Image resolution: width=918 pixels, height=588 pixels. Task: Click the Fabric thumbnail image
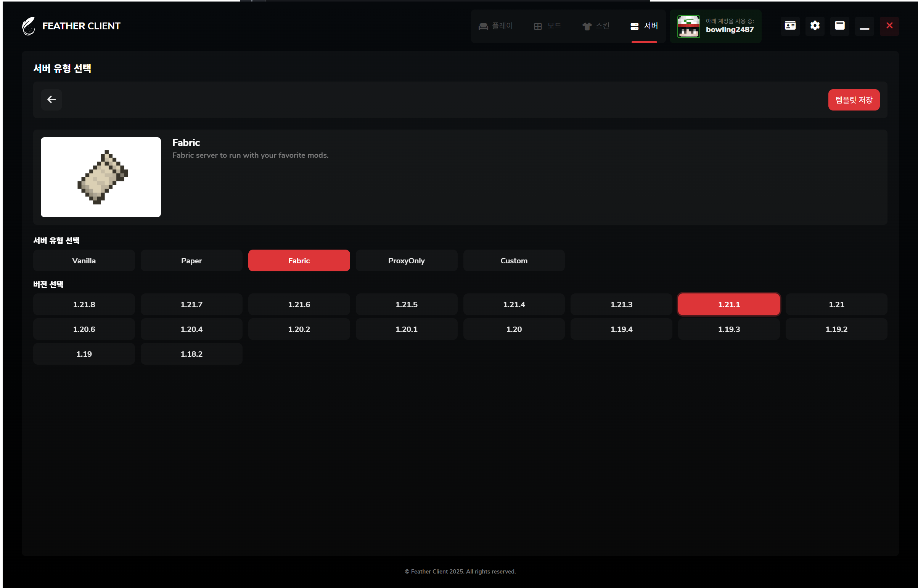(x=100, y=177)
